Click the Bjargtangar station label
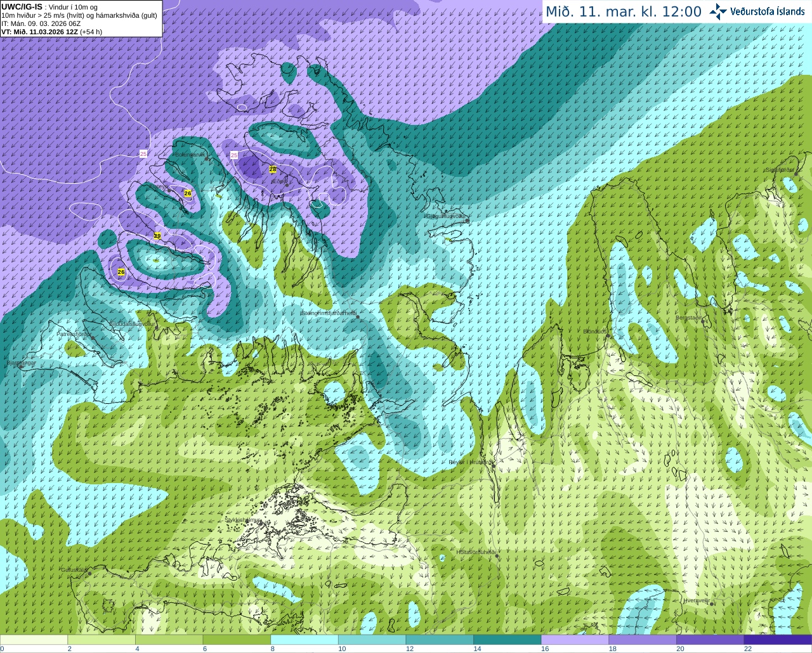 pyautogui.click(x=21, y=363)
